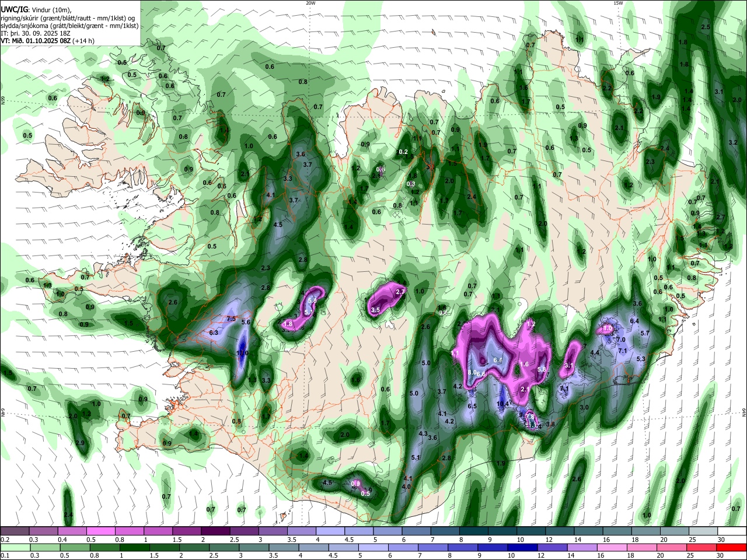Click the white snow-scale swatch right of 30
Image resolution: width=747 pixels, height=560 pixels.
[732, 531]
